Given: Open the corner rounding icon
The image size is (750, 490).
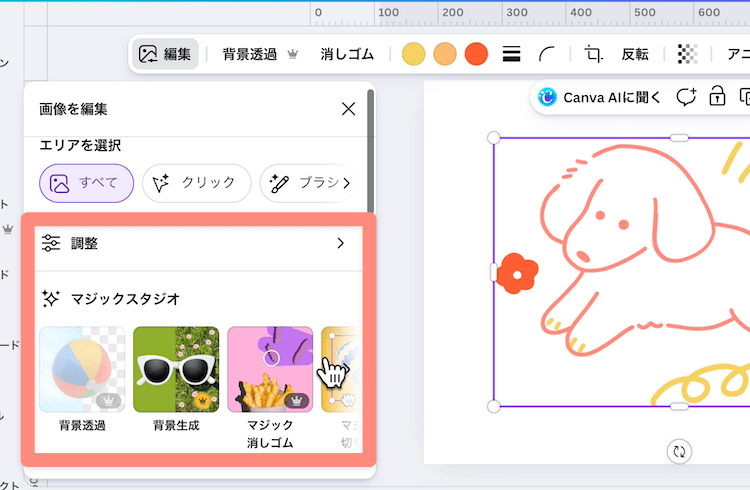Looking at the screenshot, I should (x=547, y=54).
